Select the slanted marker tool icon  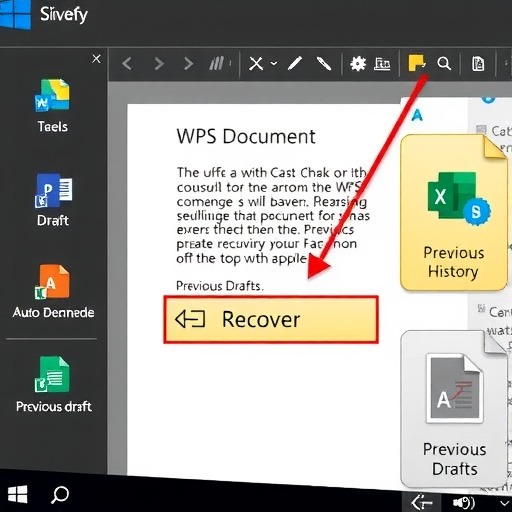[x=324, y=63]
